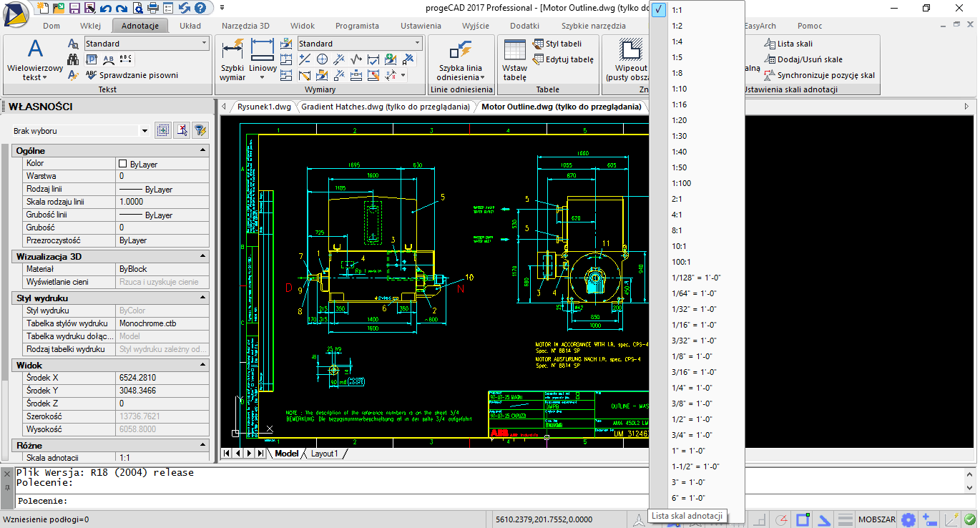Click the print icon in quick access toolbar
Viewport: 980px width, 528px height.
click(x=152, y=8)
